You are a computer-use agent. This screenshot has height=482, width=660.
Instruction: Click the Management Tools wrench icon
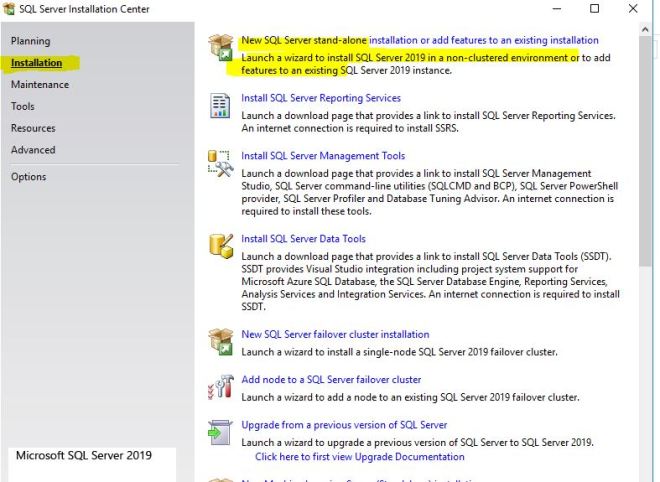click(x=220, y=164)
